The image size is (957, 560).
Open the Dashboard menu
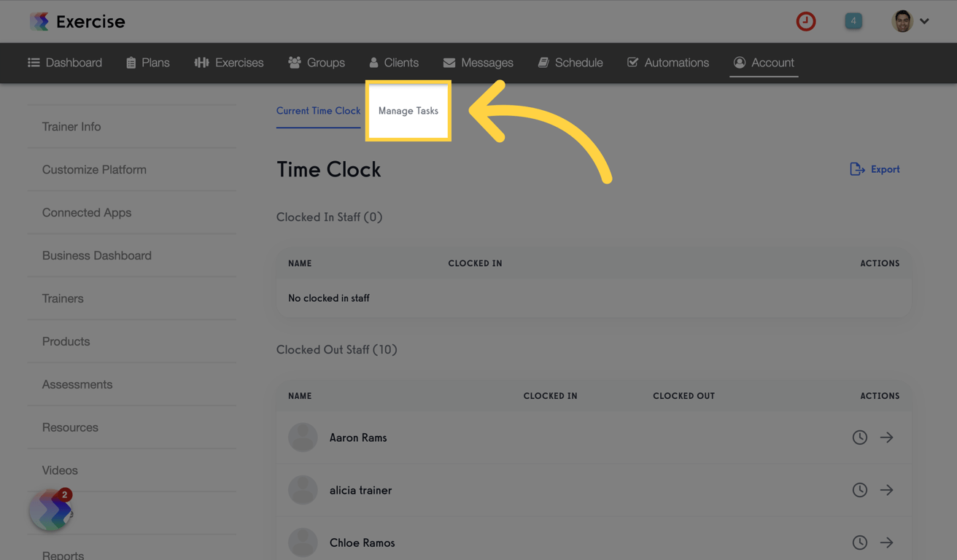pos(65,63)
